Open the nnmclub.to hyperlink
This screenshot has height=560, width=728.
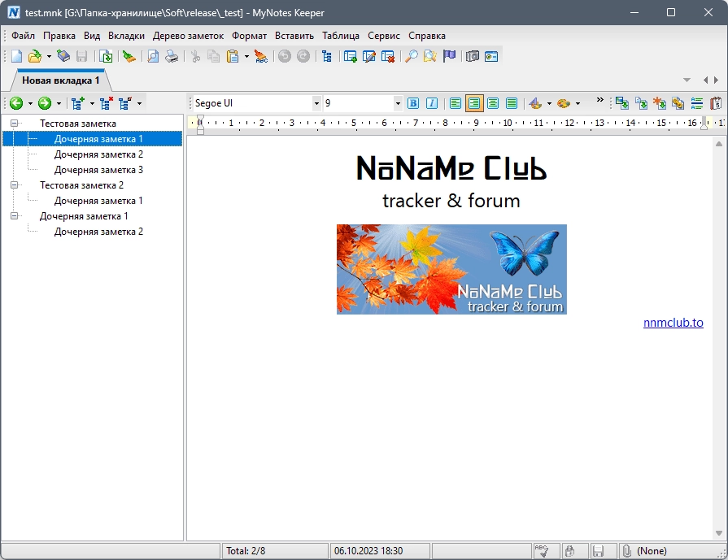[x=674, y=323]
